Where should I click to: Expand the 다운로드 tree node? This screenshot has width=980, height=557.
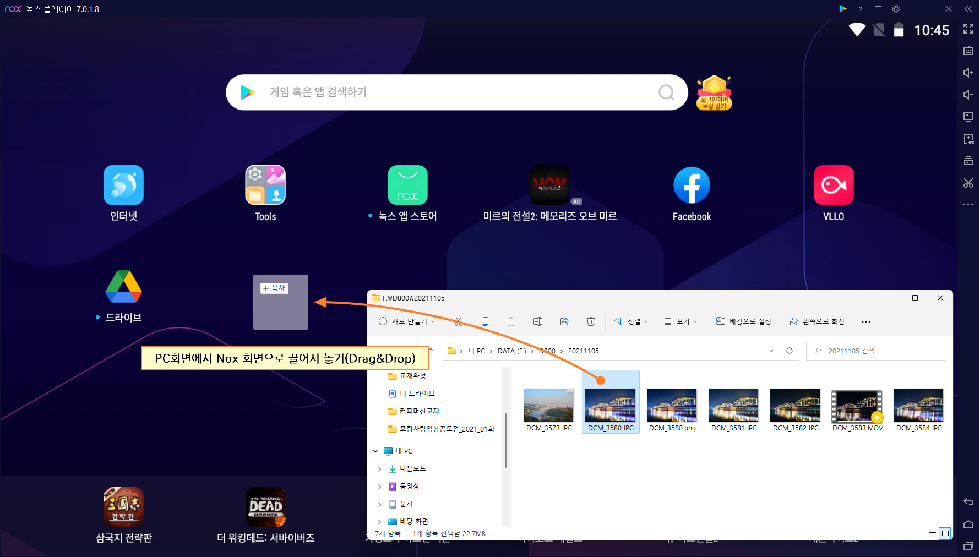[x=380, y=469]
